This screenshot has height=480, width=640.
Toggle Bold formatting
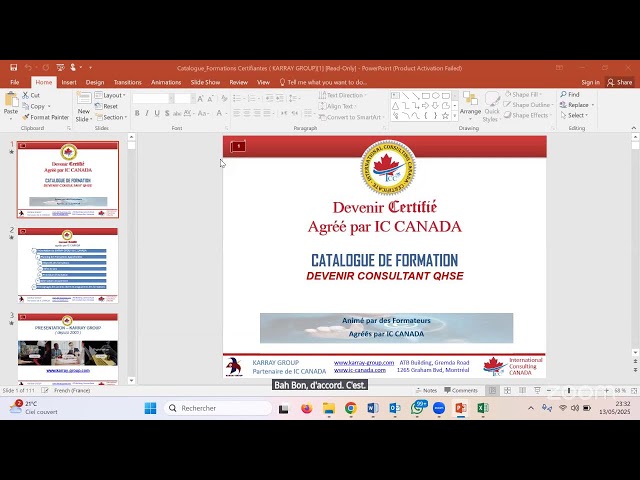[137, 113]
